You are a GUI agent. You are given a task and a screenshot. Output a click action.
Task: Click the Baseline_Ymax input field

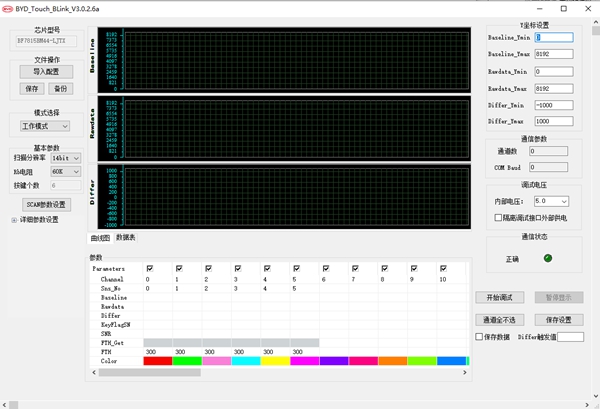coord(555,55)
